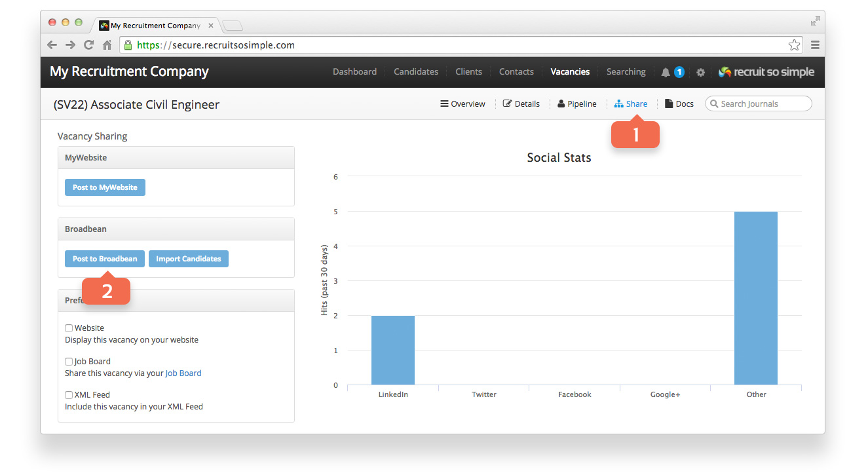The height and width of the screenshot is (473, 868).
Task: Open the Docs tab
Action: pos(679,104)
